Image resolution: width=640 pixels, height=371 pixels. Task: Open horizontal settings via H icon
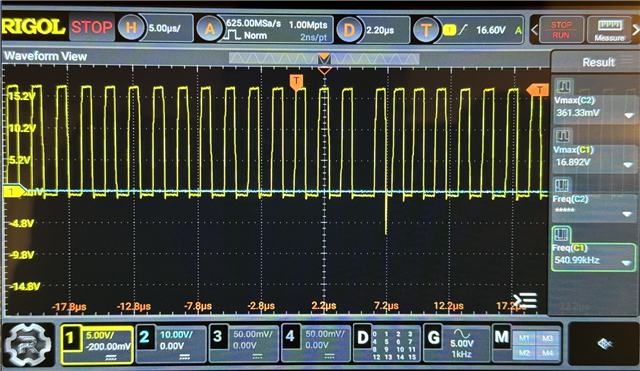click(x=131, y=28)
